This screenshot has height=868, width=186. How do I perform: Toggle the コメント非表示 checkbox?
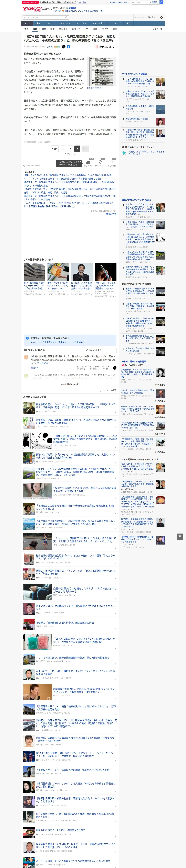[x=102, y=390]
